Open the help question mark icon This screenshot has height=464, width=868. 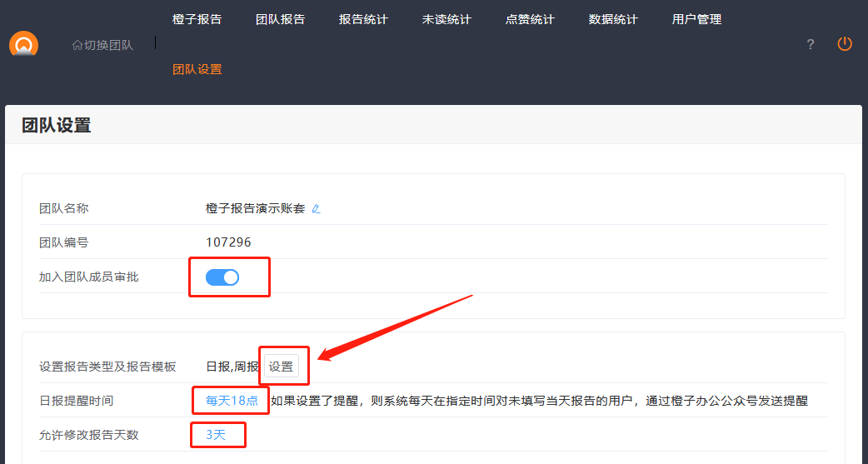tap(811, 45)
